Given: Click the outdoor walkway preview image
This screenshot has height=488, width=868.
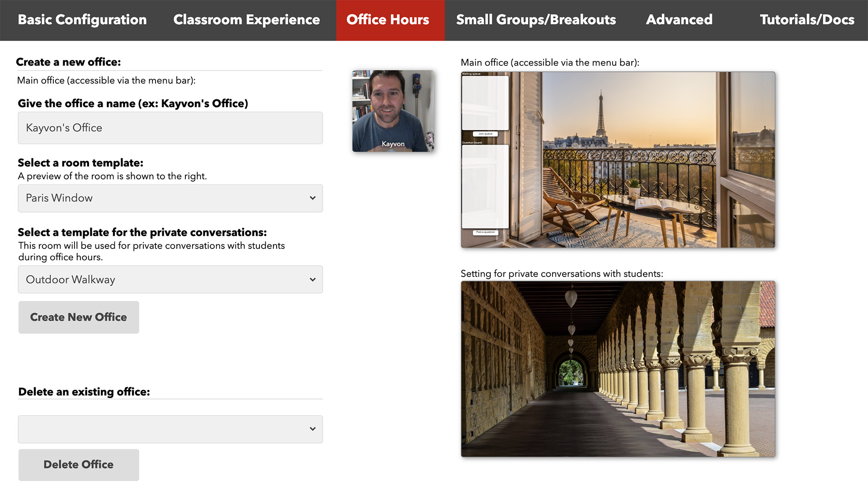Looking at the screenshot, I should (x=618, y=369).
